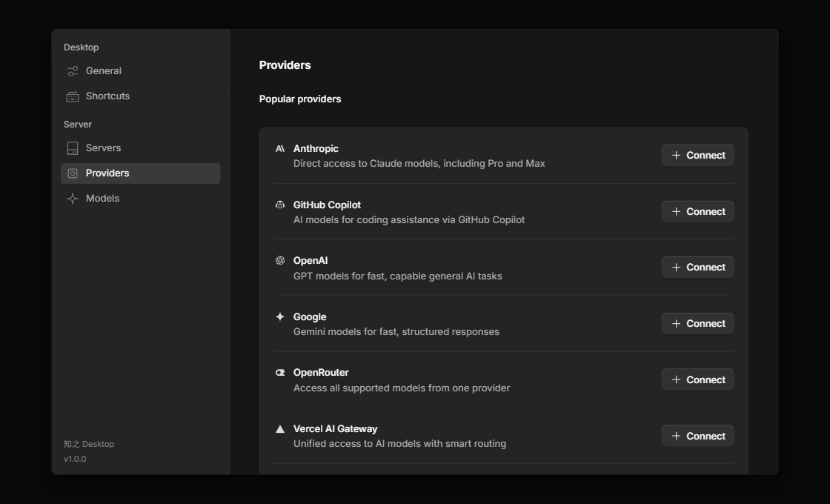Click the OpenAI logo icon
The width and height of the screenshot is (830, 504).
(x=280, y=260)
